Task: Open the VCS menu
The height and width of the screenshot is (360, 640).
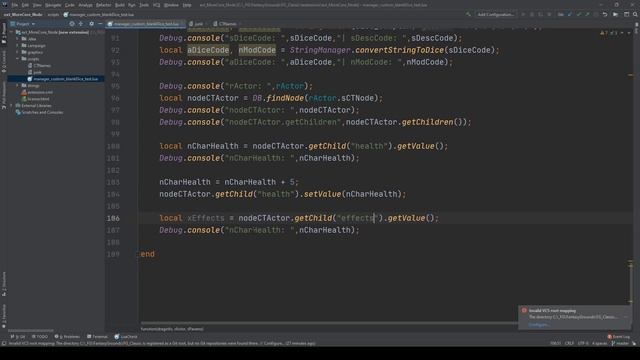Action: point(157,5)
